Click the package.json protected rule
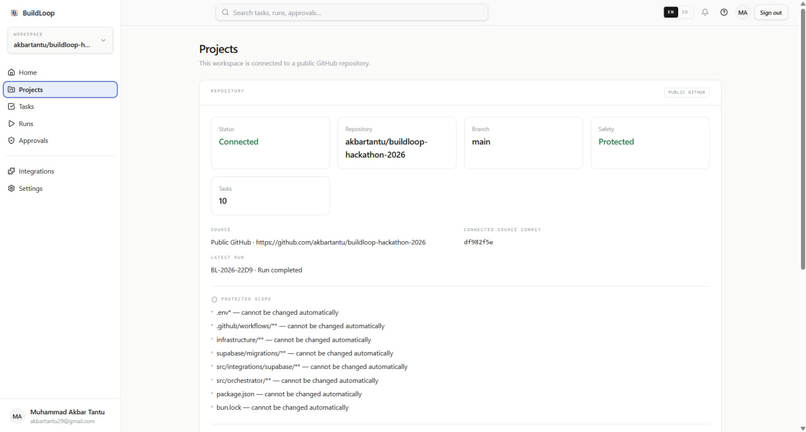806x432 pixels. pos(289,394)
